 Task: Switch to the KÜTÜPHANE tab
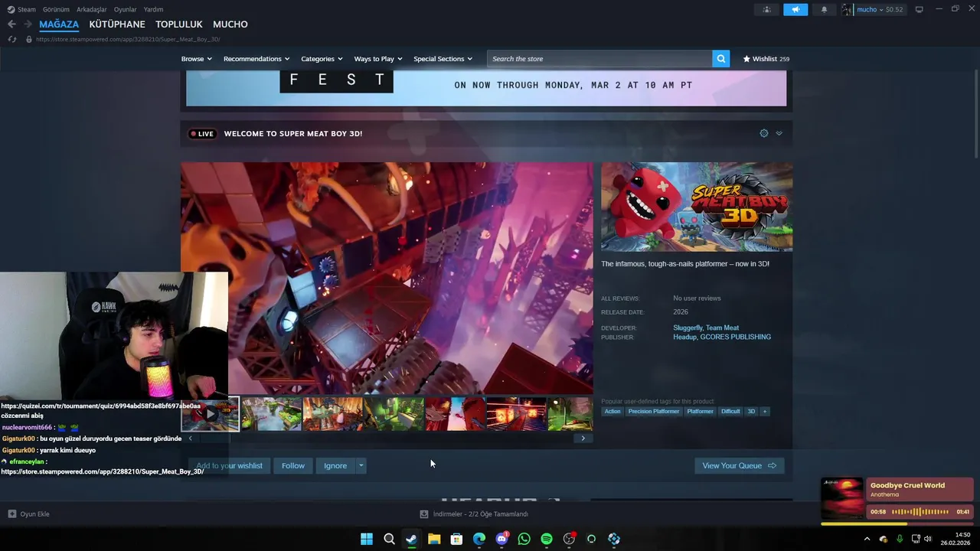coord(117,24)
